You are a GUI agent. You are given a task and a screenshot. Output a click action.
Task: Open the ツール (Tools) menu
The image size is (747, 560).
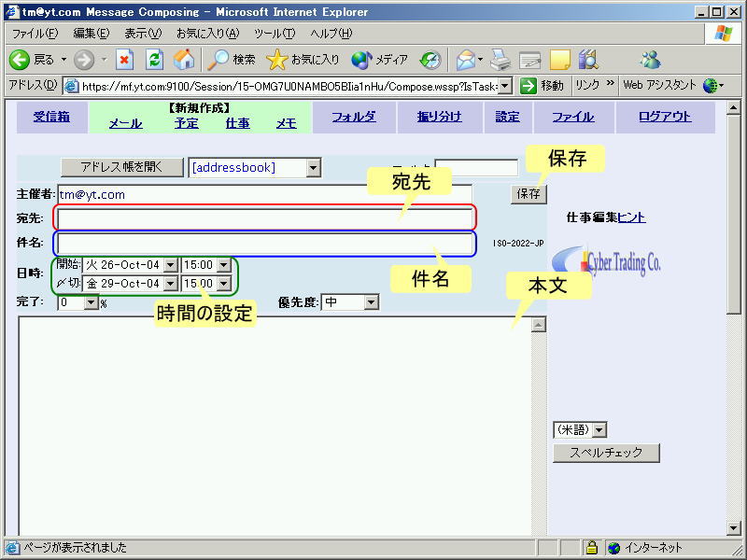(275, 34)
